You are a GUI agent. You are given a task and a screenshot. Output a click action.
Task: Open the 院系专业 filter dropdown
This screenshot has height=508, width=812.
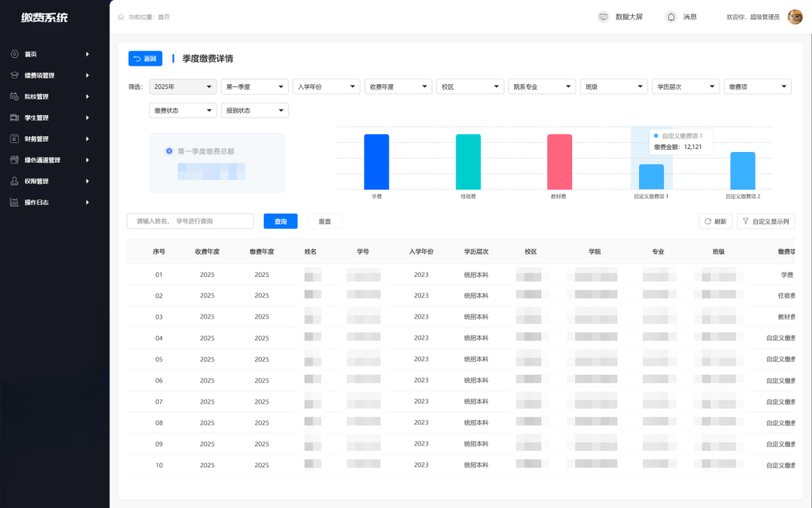[541, 87]
